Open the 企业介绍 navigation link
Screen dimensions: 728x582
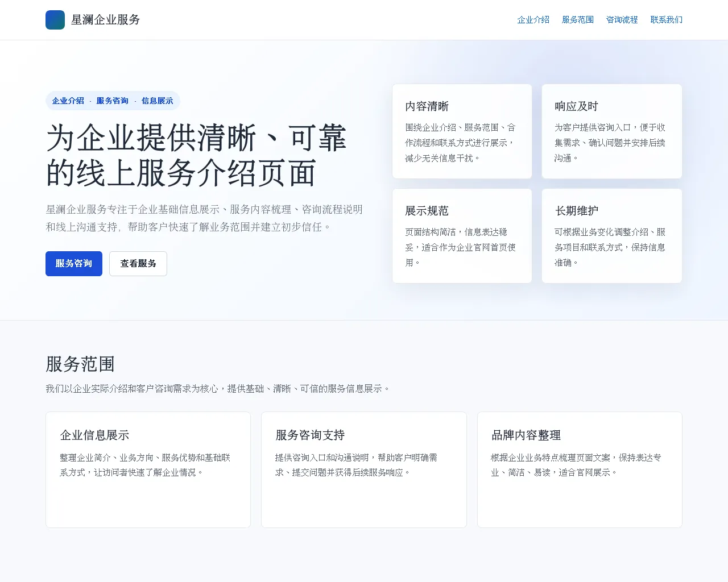point(533,20)
